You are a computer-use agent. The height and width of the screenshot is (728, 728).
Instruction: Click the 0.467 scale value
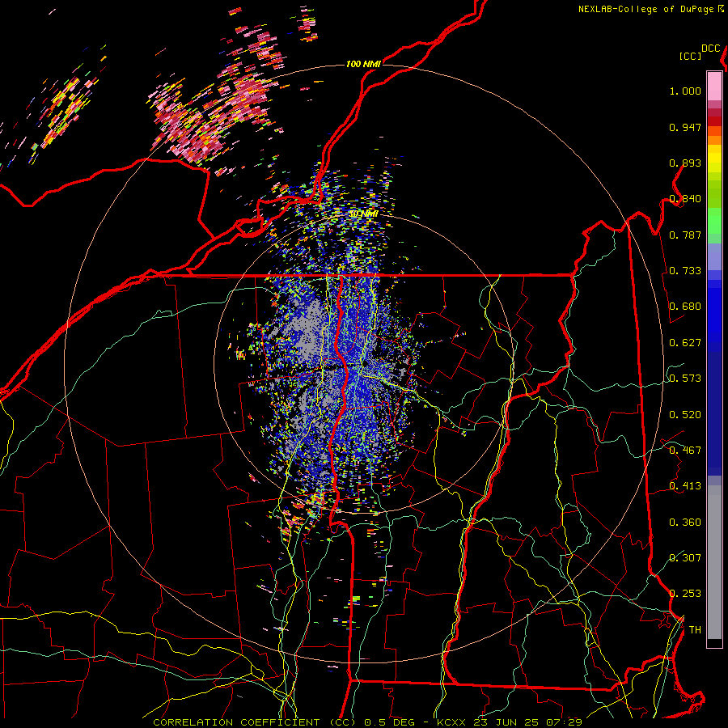pos(685,451)
